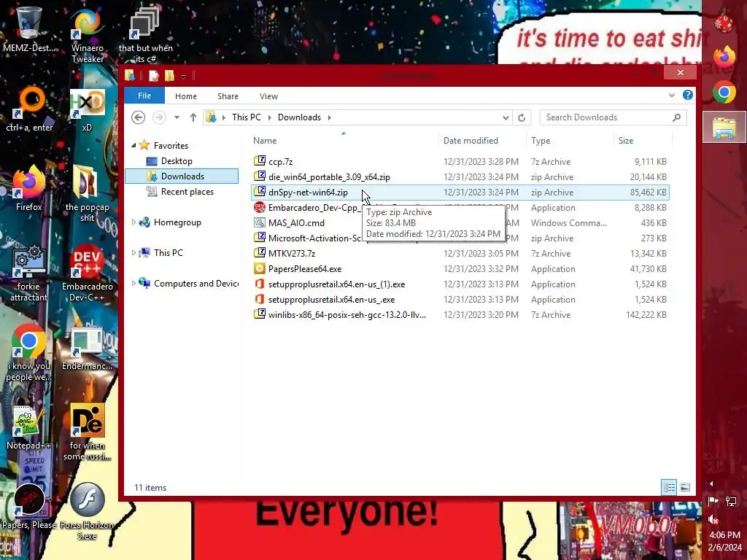Go up one folder level
This screenshot has width=747, height=560.
tap(193, 117)
